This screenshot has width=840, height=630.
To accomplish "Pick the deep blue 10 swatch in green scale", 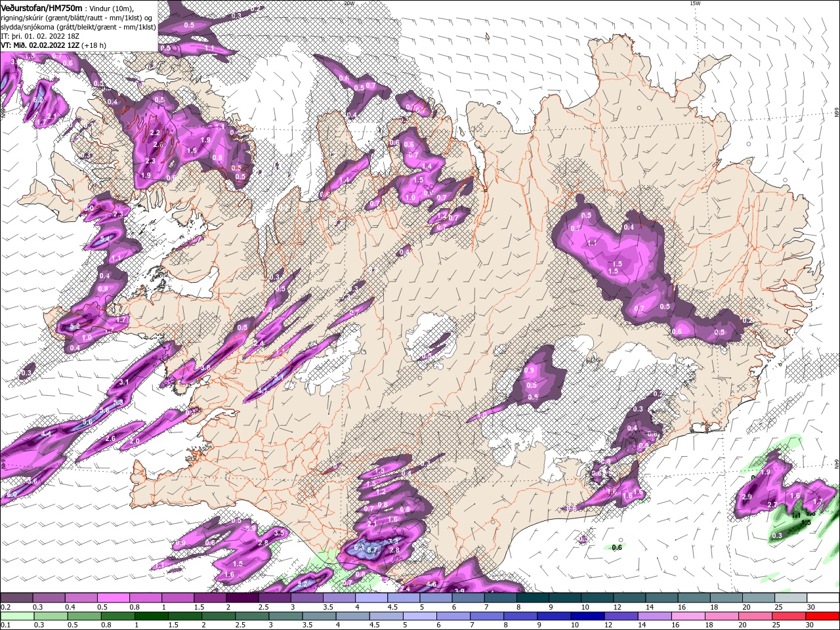I will [587, 616].
